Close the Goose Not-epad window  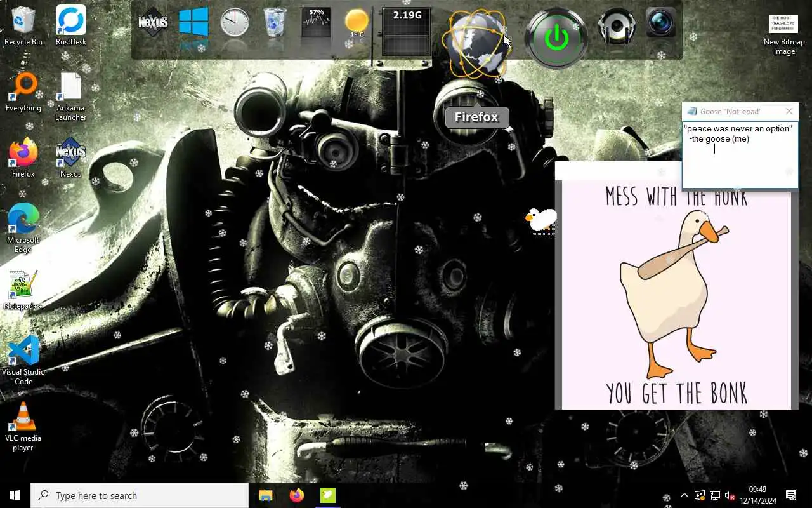(x=789, y=111)
